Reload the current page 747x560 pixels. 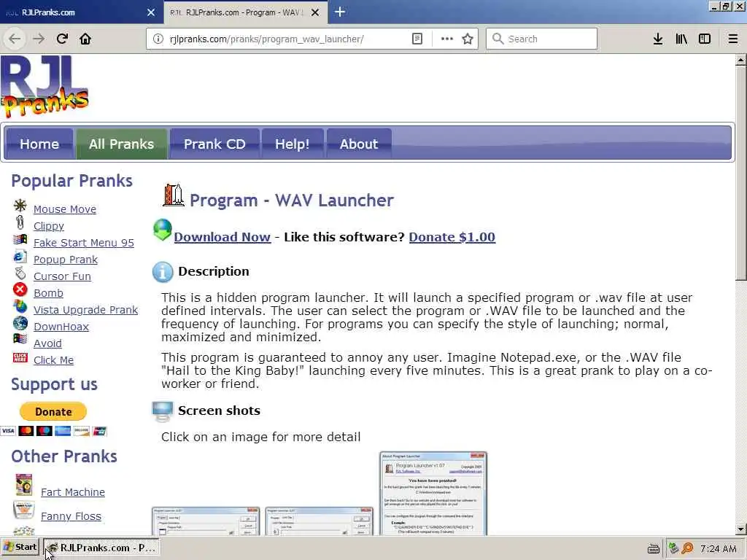(x=62, y=39)
